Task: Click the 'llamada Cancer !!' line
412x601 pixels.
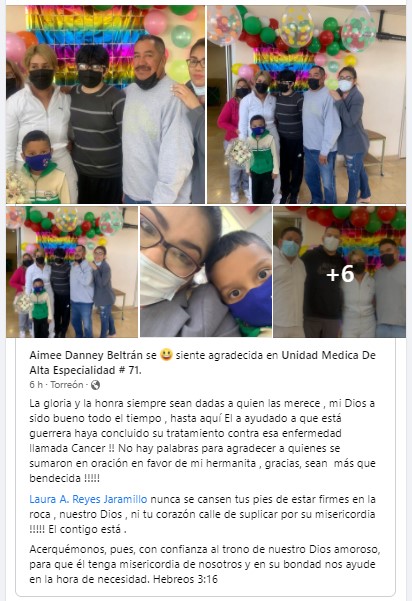Action: [72, 448]
